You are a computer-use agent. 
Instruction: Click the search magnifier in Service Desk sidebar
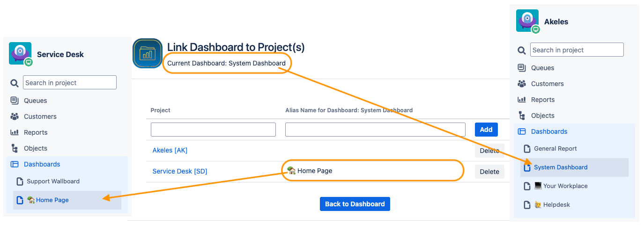14,83
